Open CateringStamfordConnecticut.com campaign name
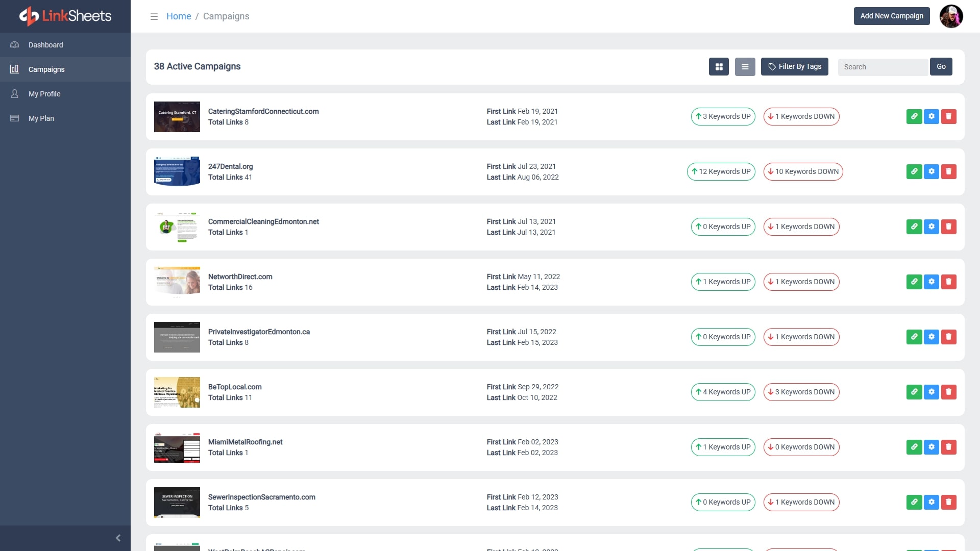Image resolution: width=980 pixels, height=551 pixels. [x=263, y=111]
